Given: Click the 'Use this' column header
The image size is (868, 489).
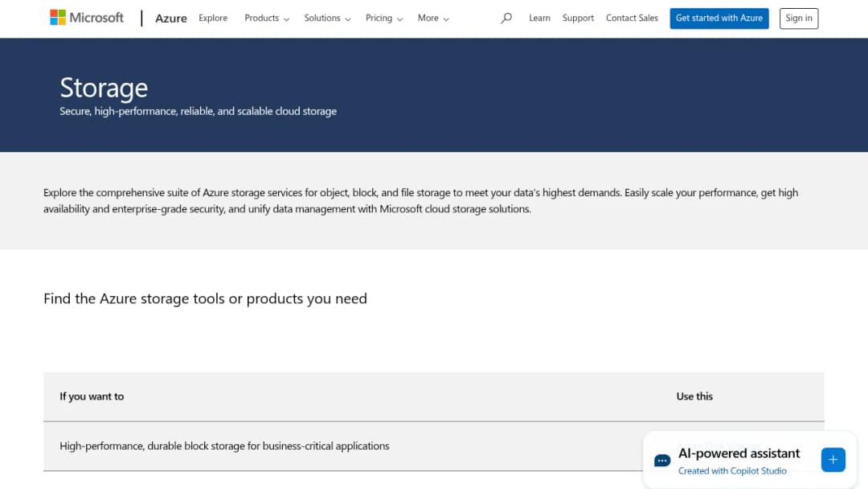Looking at the screenshot, I should point(694,397).
